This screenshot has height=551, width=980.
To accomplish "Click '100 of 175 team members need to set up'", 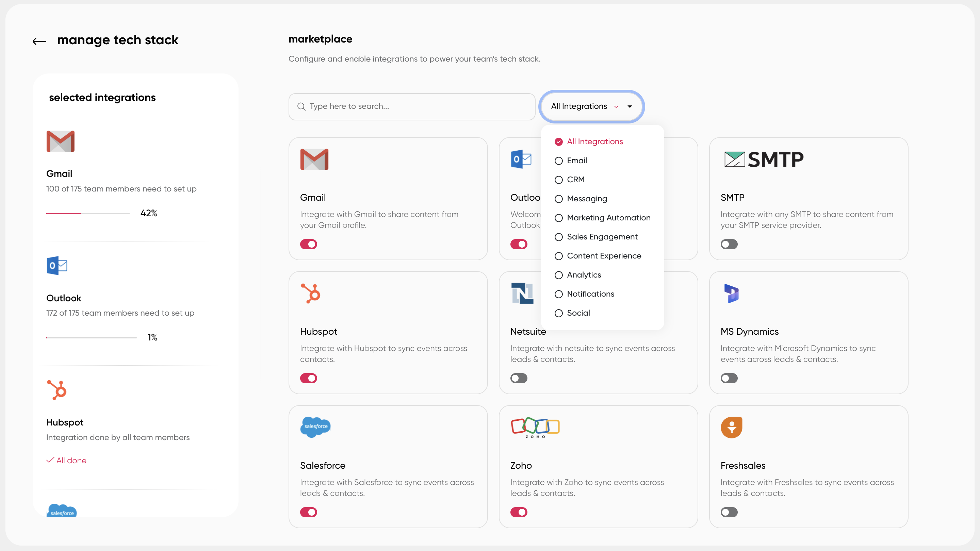I will click(x=121, y=189).
